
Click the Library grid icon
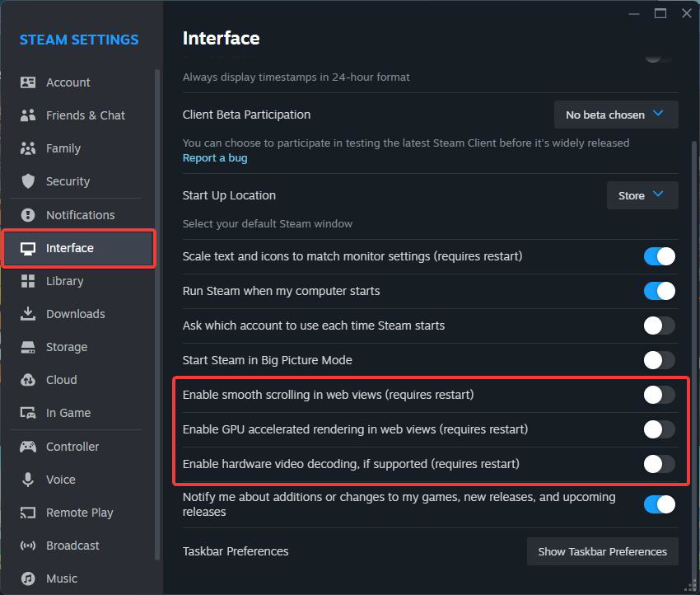click(x=28, y=281)
